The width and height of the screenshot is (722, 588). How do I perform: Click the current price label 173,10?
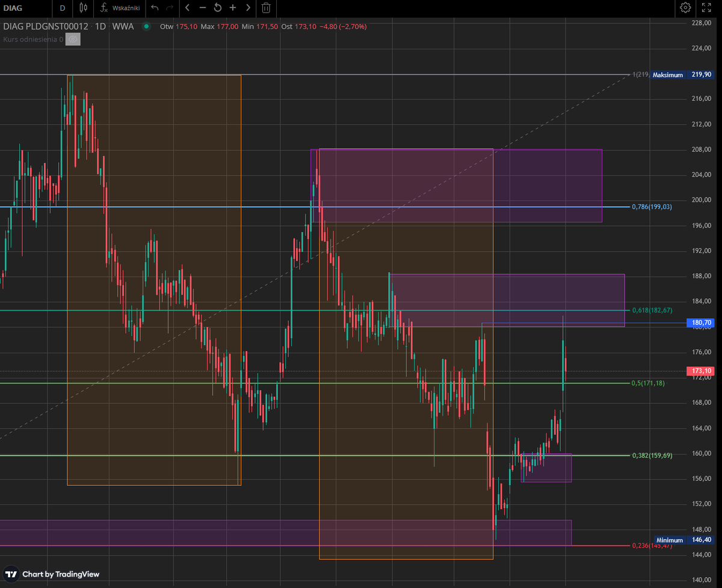(702, 371)
